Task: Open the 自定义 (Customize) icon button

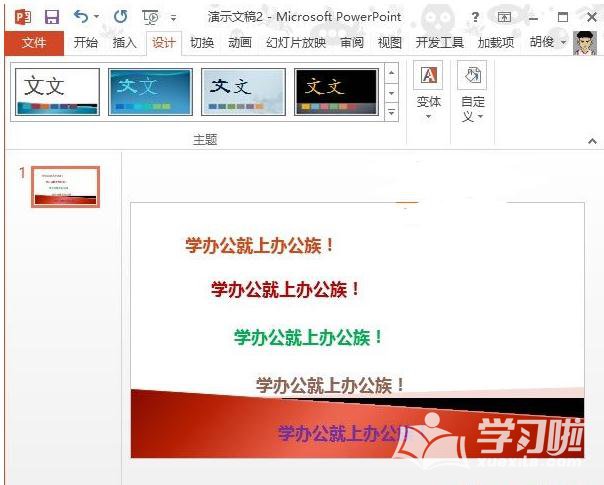Action: (x=472, y=90)
